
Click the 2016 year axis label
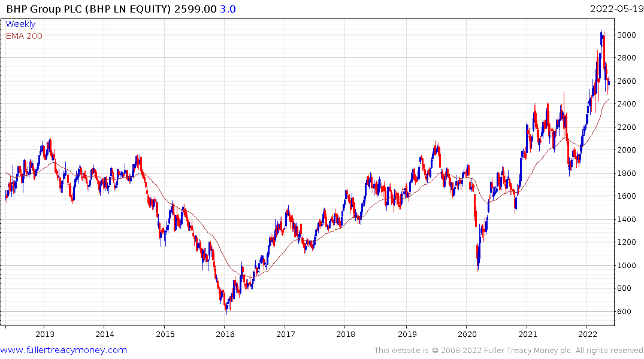coord(225,334)
